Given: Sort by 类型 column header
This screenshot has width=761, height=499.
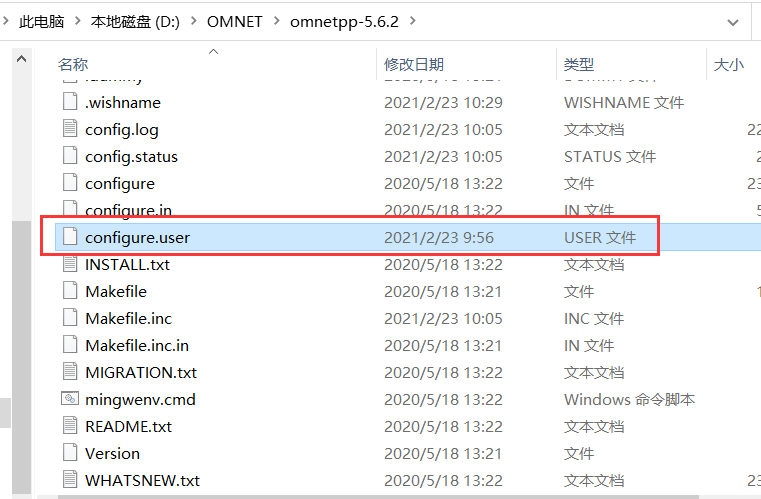Looking at the screenshot, I should [579, 64].
